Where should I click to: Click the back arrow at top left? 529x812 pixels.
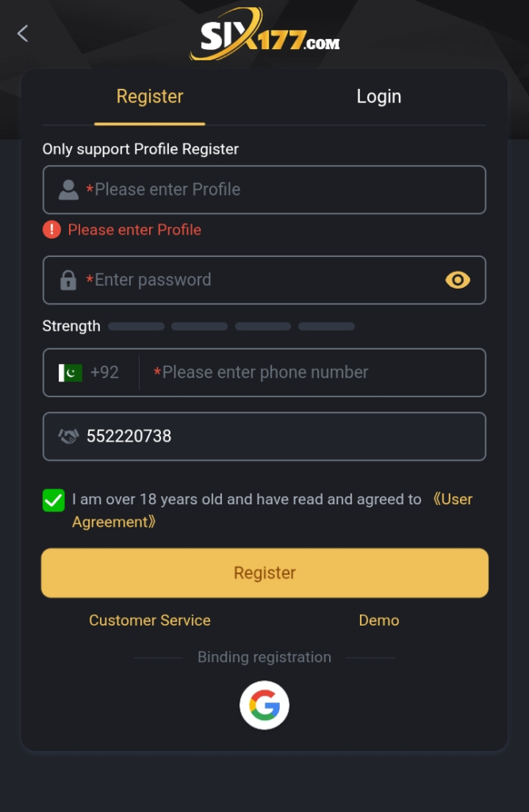(x=21, y=33)
